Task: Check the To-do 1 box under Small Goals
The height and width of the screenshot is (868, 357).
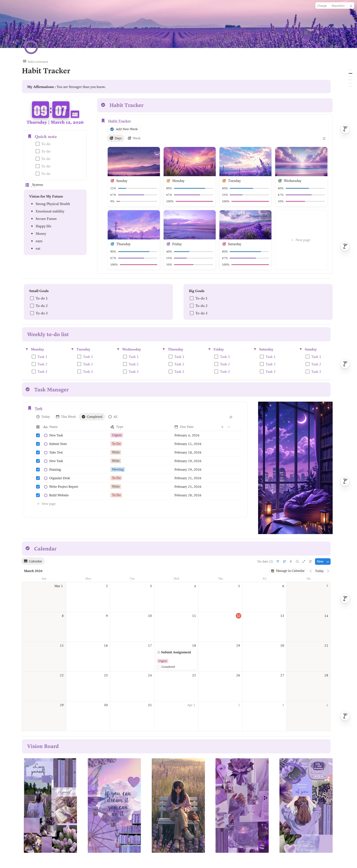Action: point(32,298)
